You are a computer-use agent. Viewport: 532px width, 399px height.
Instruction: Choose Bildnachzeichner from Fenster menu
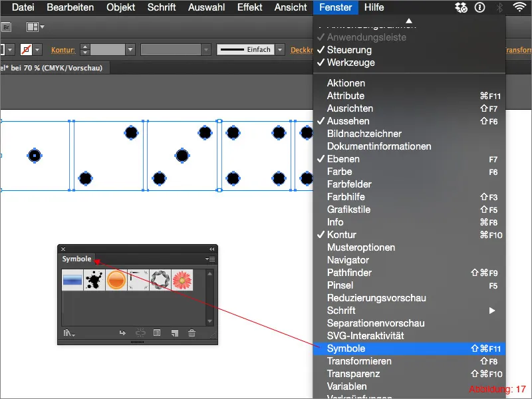coord(409,134)
